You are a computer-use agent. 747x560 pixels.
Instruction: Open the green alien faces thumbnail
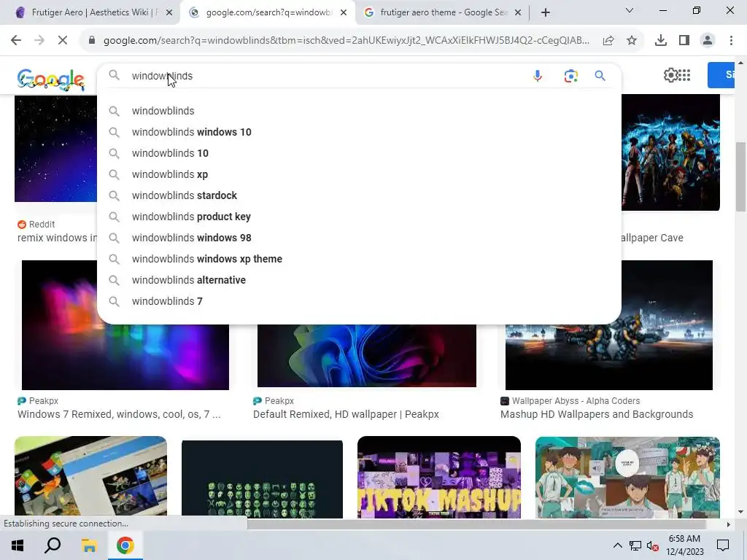[262, 479]
